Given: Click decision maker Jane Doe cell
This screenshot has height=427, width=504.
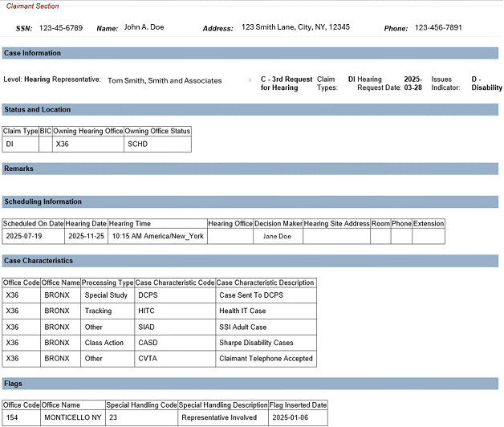Looking at the screenshot, I should pyautogui.click(x=278, y=237).
